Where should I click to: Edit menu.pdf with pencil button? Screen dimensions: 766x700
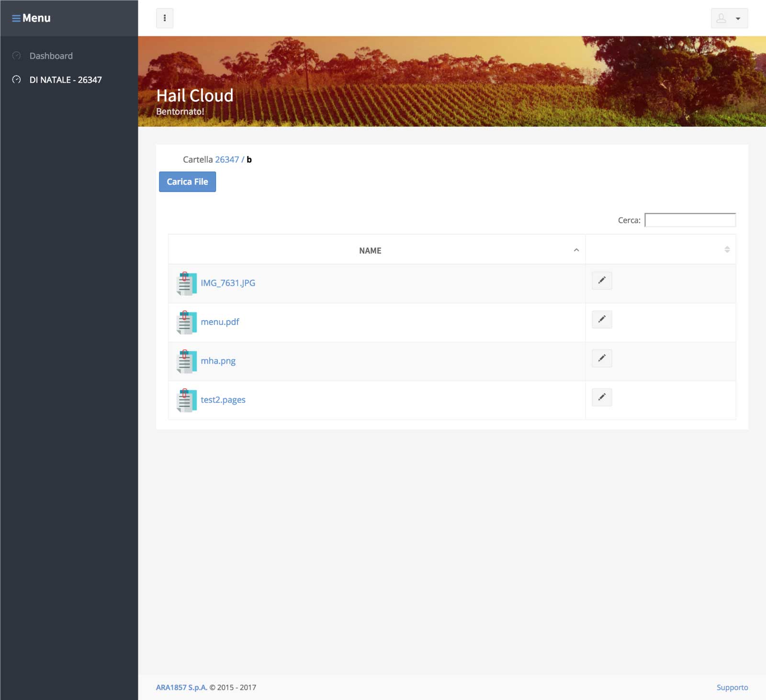602,319
